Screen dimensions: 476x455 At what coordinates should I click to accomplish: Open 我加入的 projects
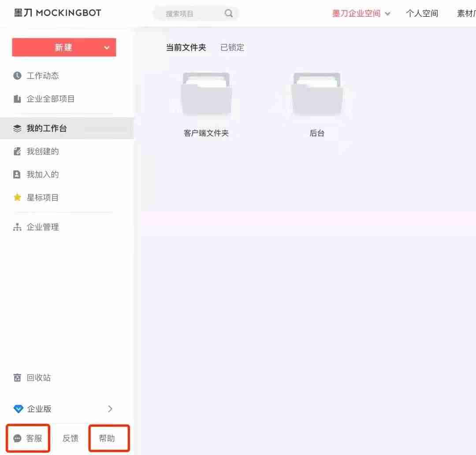[43, 174]
